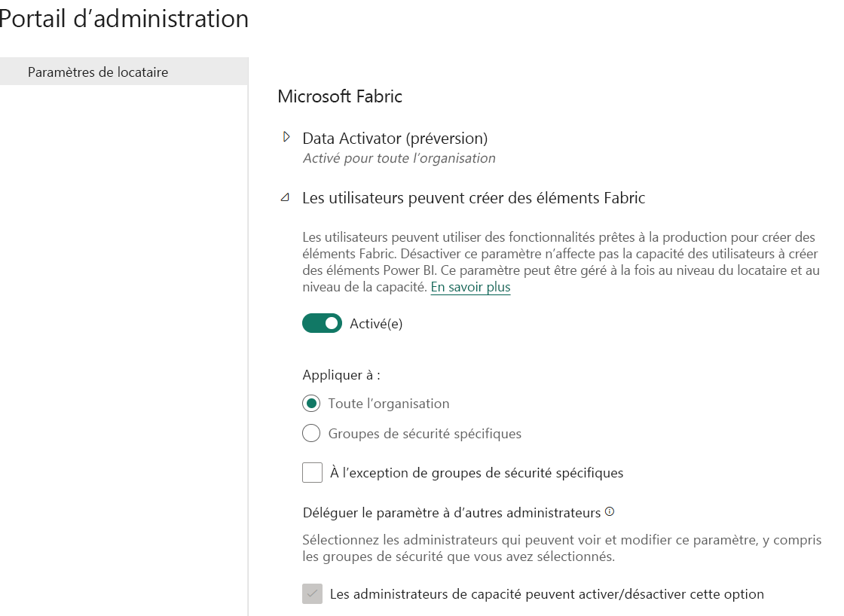Collapse the Fabric elements creation setting arrow
This screenshot has height=616, width=844.
[x=285, y=198]
